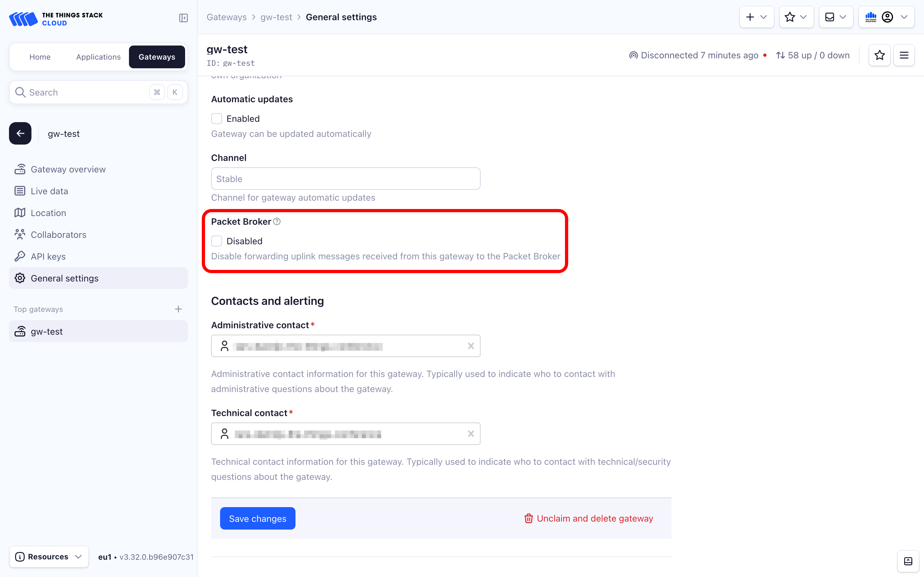Screen dimensions: 924x577
Task: Click the star icon to favorite gateway
Action: click(x=879, y=55)
